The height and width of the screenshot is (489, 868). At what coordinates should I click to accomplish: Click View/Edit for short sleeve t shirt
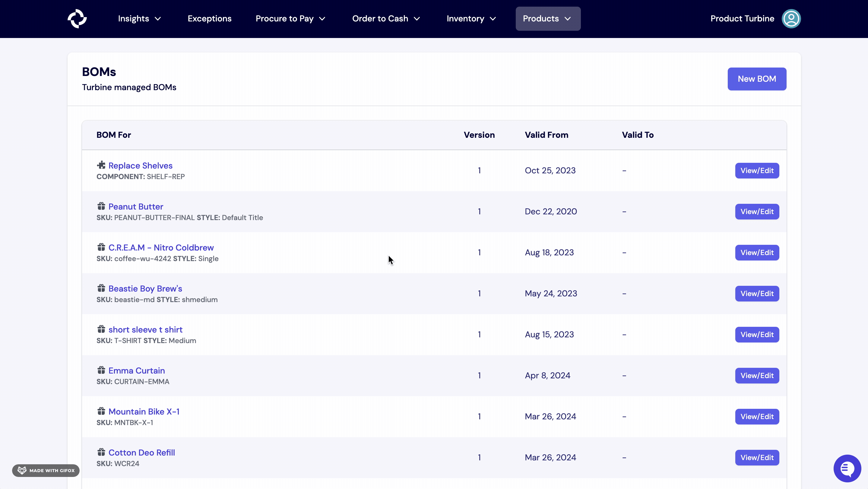coord(757,334)
